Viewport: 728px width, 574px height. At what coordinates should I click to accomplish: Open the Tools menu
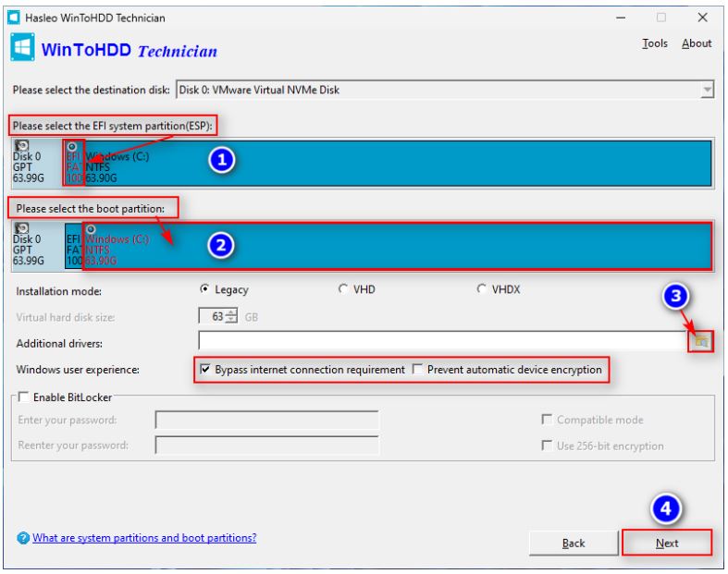point(654,43)
